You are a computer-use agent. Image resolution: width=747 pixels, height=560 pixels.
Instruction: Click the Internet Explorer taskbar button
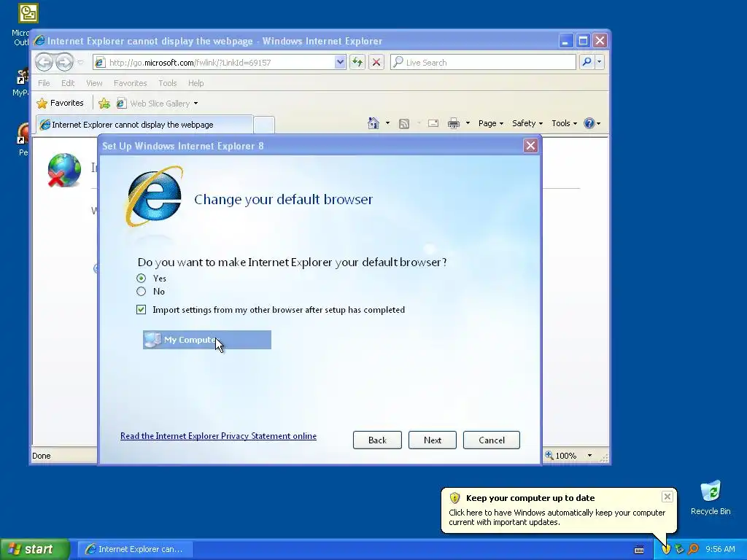click(135, 549)
